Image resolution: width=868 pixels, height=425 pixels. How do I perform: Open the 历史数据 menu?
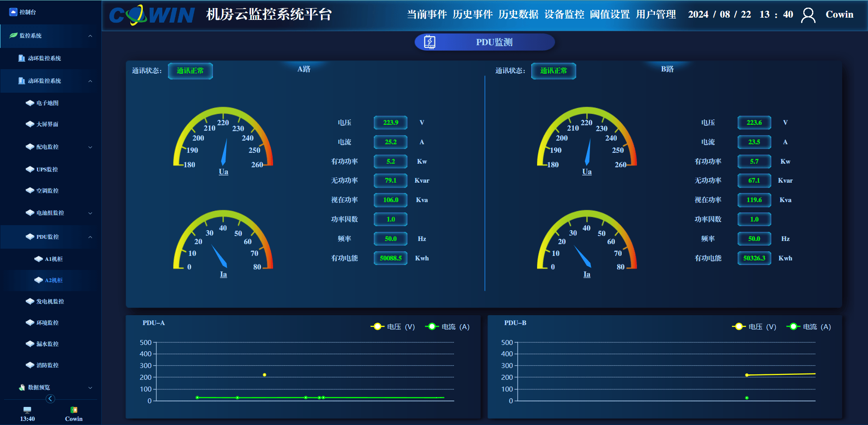[519, 14]
